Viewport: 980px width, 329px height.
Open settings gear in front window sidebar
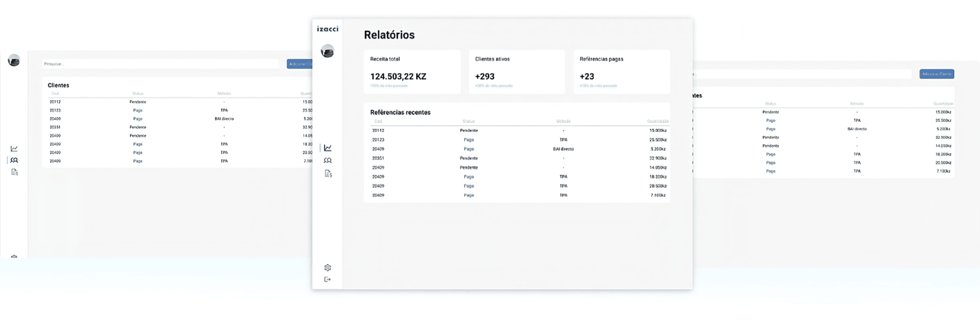click(327, 268)
